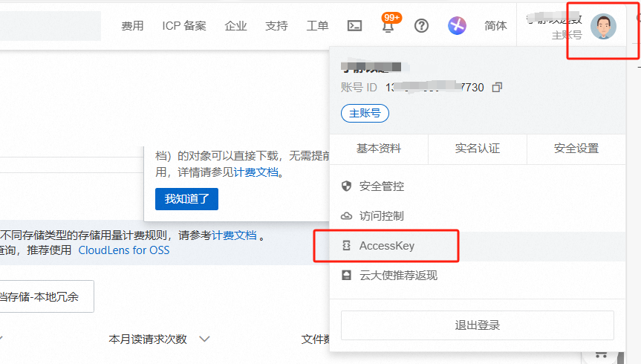Click the account ID text ending 7730

click(435, 87)
